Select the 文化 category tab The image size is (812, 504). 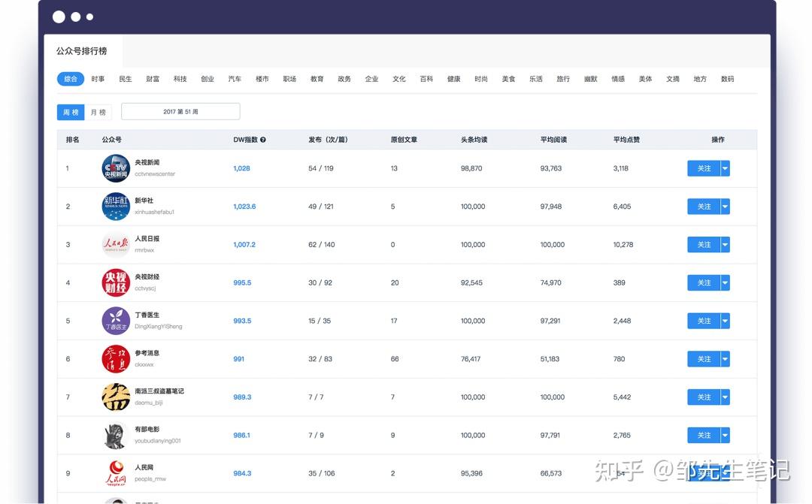[x=399, y=79]
